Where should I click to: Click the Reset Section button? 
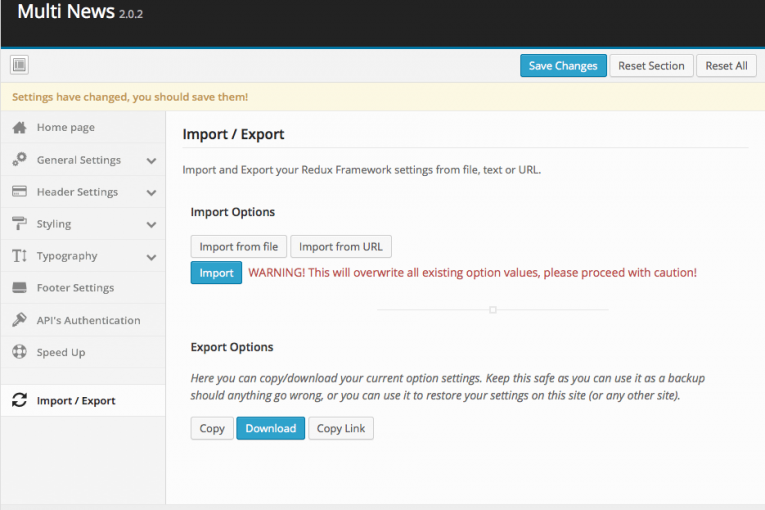[651, 66]
